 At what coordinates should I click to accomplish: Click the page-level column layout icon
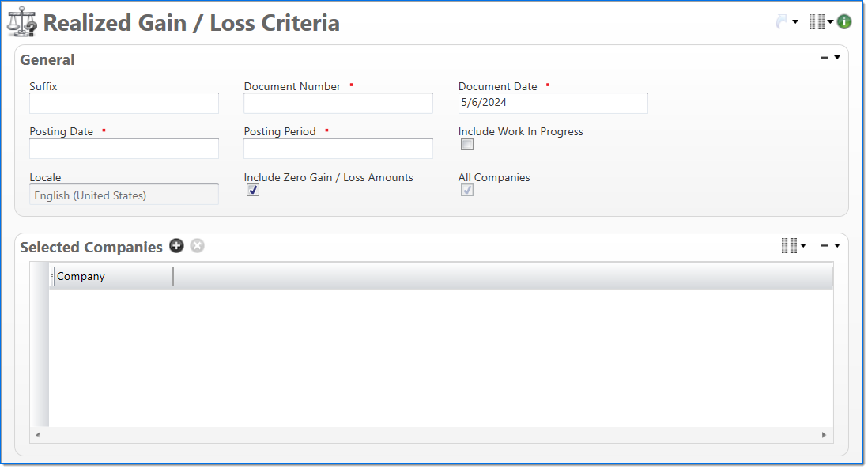tap(817, 22)
